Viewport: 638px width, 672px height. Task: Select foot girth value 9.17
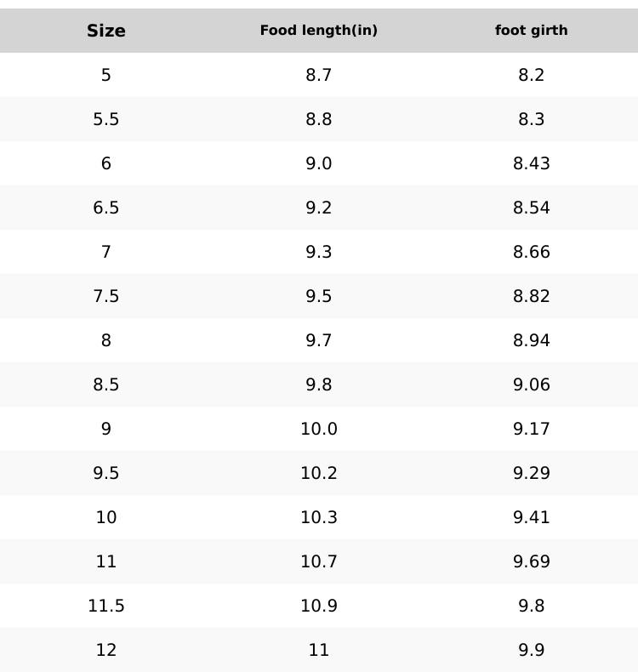pos(532,429)
